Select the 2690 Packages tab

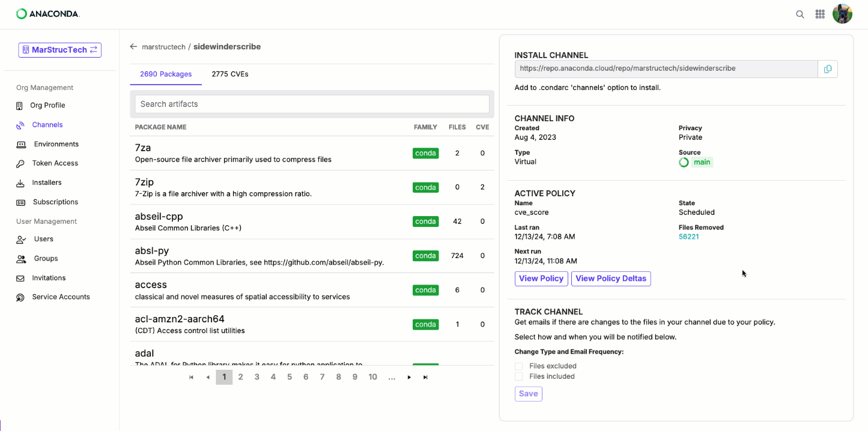[166, 74]
